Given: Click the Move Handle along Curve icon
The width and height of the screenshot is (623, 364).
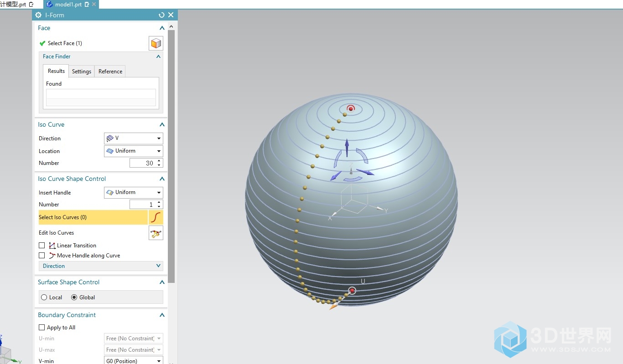Looking at the screenshot, I should pos(52,256).
